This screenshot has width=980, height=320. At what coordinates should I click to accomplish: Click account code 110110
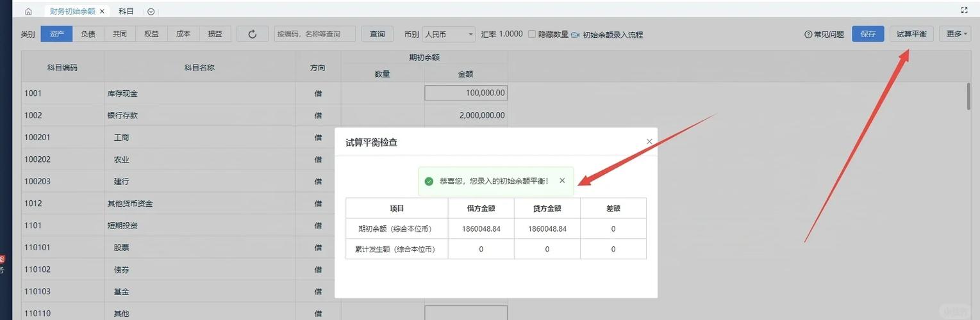coord(38,314)
